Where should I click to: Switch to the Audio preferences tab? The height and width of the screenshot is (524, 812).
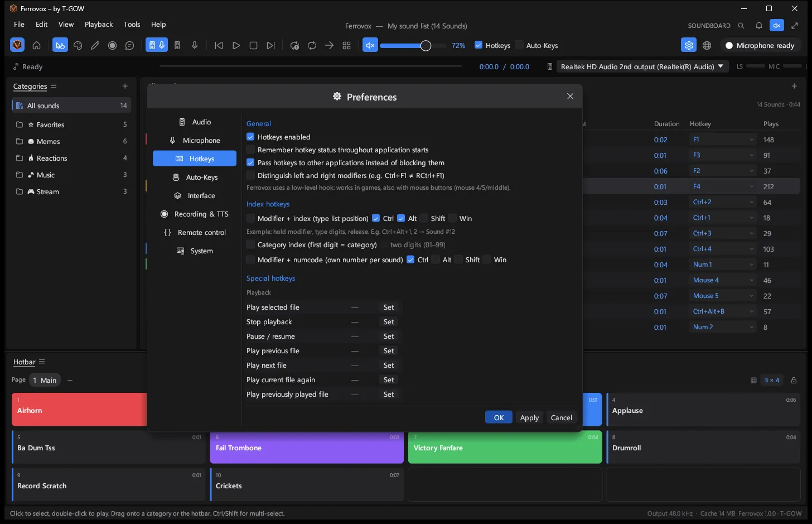click(x=195, y=122)
